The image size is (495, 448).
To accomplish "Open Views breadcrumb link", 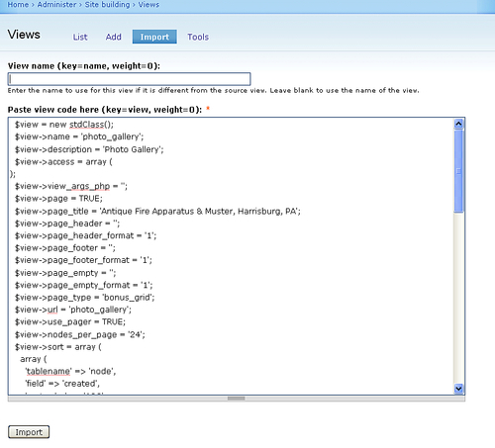I will coord(148,5).
